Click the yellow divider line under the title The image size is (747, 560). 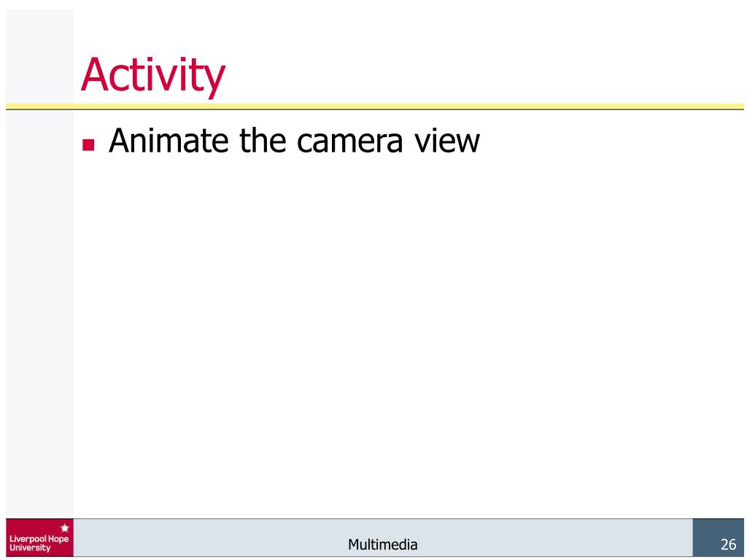(x=374, y=106)
